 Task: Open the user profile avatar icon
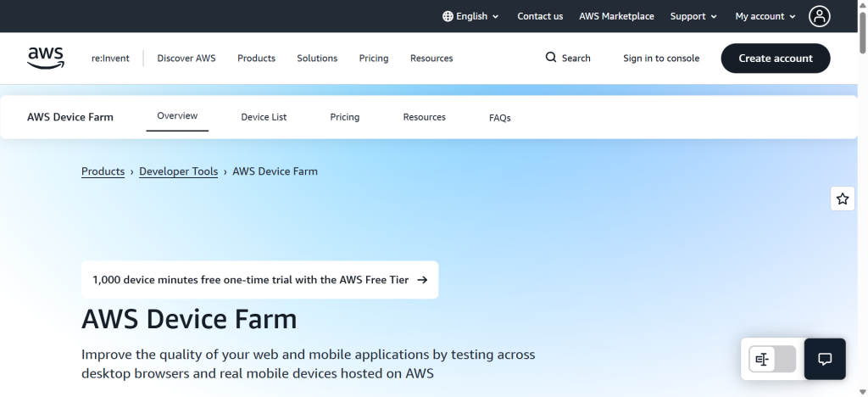[x=820, y=16]
